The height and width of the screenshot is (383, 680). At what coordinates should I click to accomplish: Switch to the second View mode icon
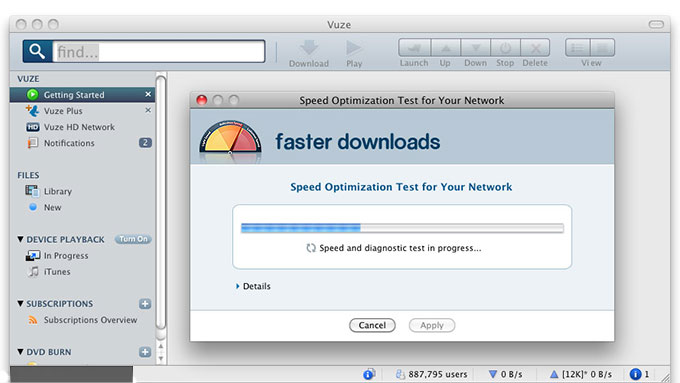(x=602, y=48)
